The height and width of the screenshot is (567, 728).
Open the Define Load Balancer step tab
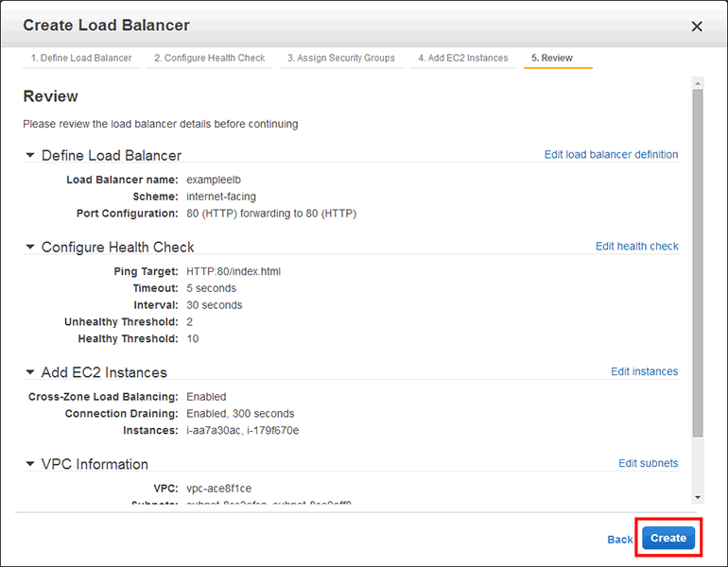81,59
